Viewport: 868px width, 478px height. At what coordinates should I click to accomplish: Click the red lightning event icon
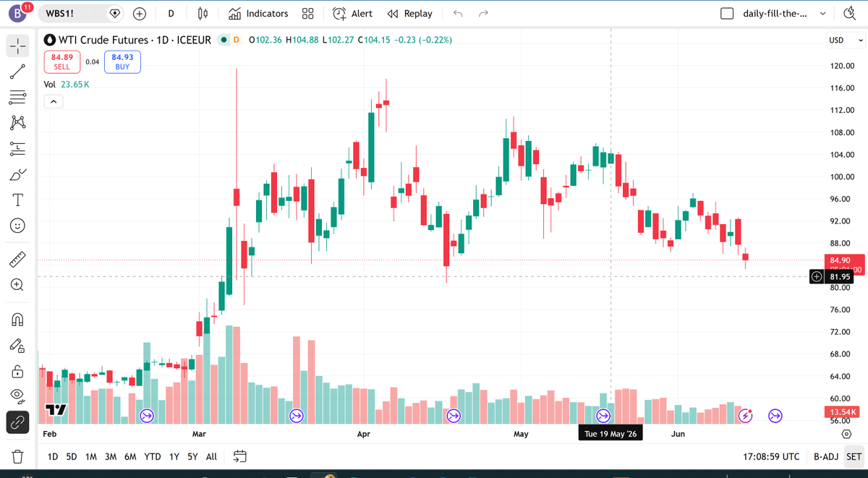pos(746,416)
